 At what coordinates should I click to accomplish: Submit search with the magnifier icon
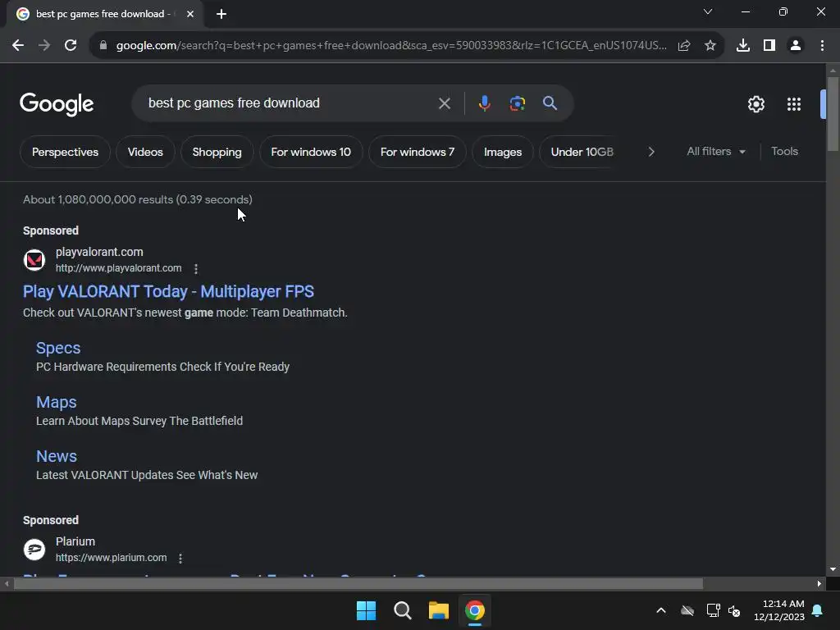point(550,103)
